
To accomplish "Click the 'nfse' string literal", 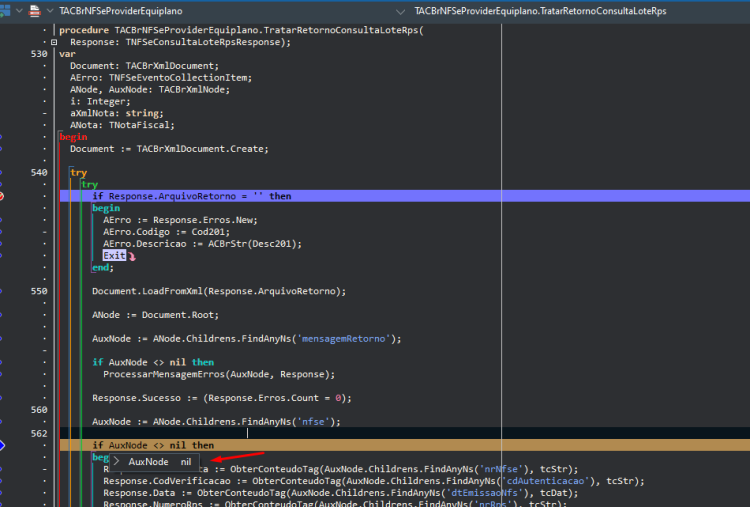I will pyautogui.click(x=313, y=422).
